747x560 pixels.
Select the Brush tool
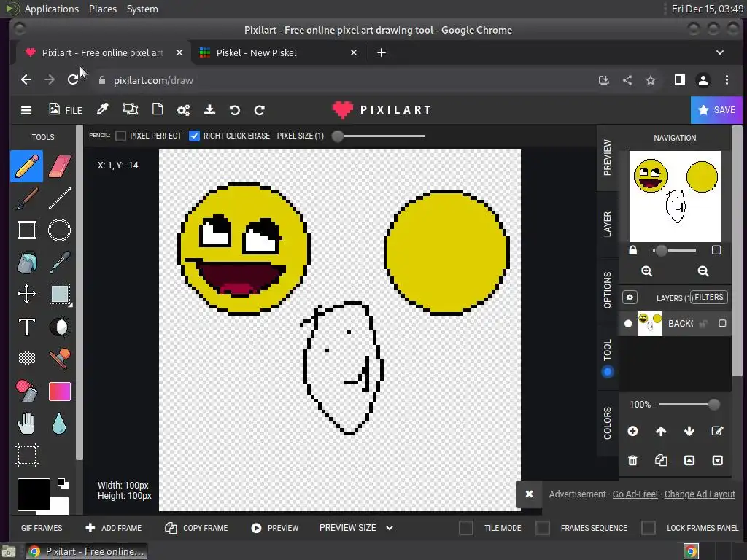coord(27,198)
